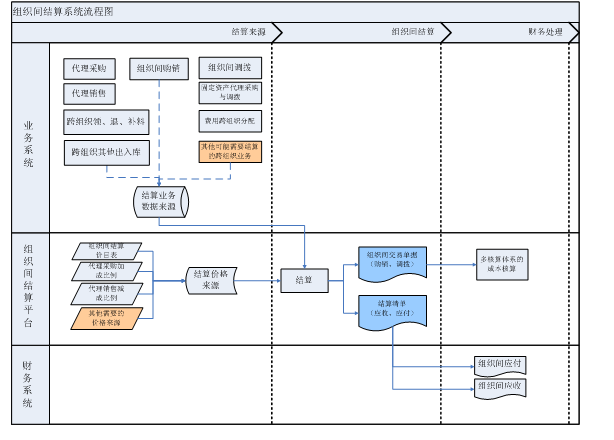The image size is (614, 440).
Task: Click the 跨组织其他出入库 box
Action: (x=107, y=153)
